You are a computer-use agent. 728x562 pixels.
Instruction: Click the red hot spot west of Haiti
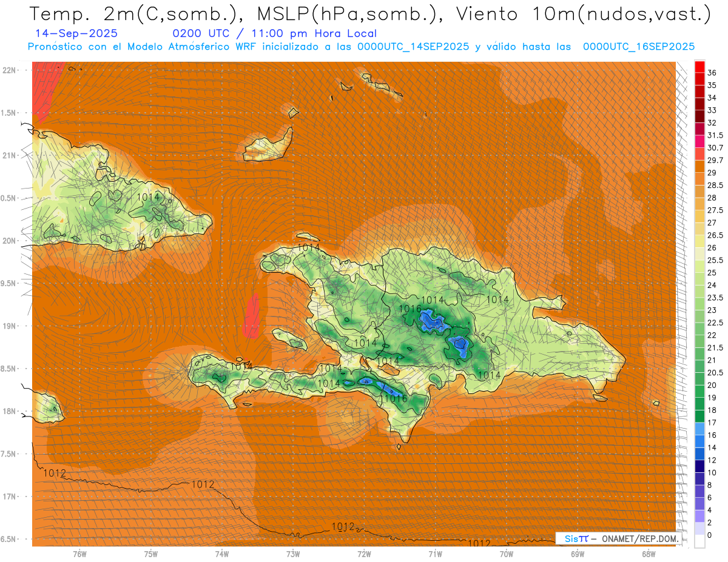pos(251,315)
